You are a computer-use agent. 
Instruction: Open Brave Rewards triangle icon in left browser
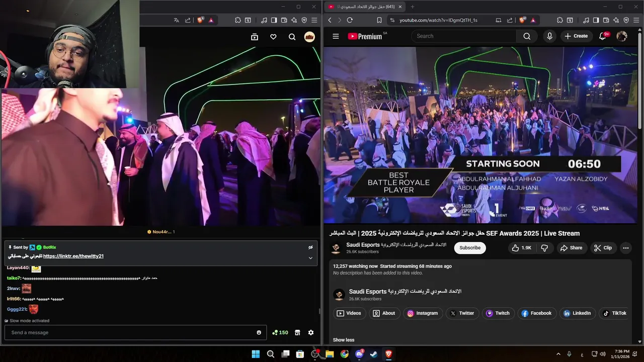211,20
